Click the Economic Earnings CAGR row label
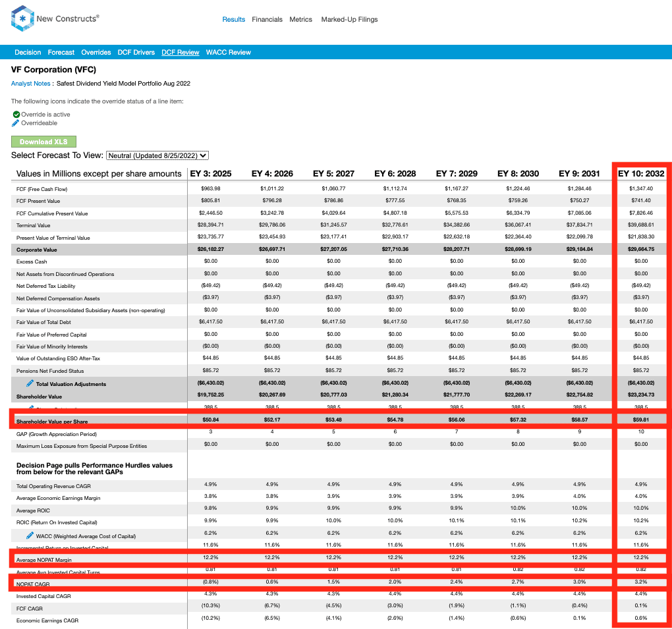The height and width of the screenshot is (629, 672). pos(47,620)
